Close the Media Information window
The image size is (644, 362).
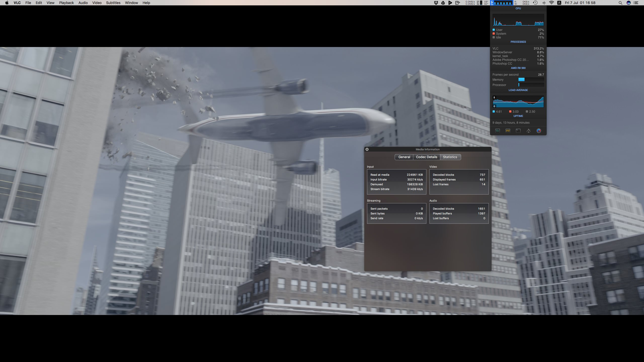(367, 149)
